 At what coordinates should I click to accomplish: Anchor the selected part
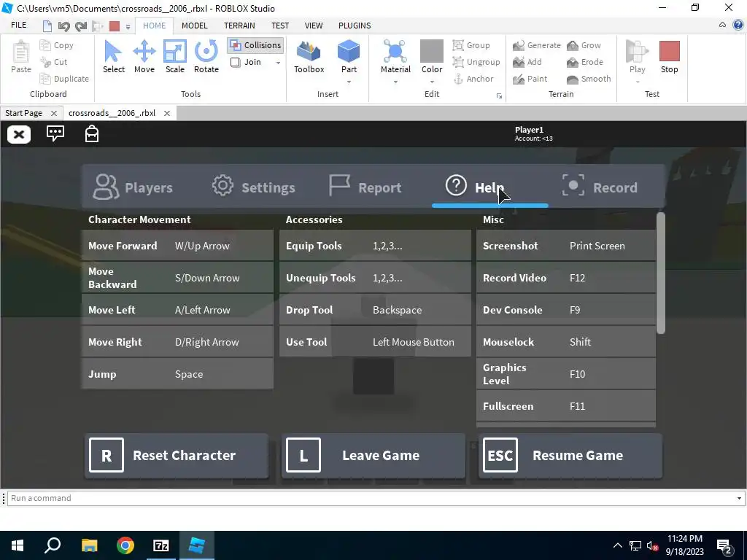[473, 79]
